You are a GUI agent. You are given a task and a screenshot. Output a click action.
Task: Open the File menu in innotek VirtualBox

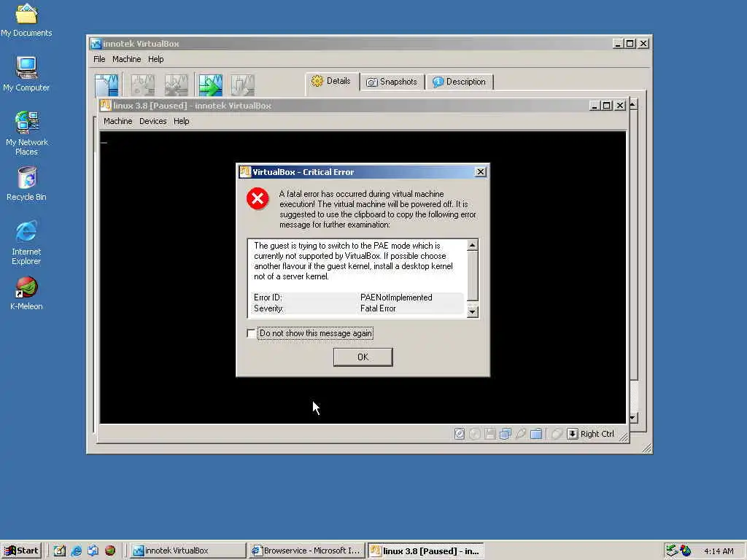[x=99, y=59]
